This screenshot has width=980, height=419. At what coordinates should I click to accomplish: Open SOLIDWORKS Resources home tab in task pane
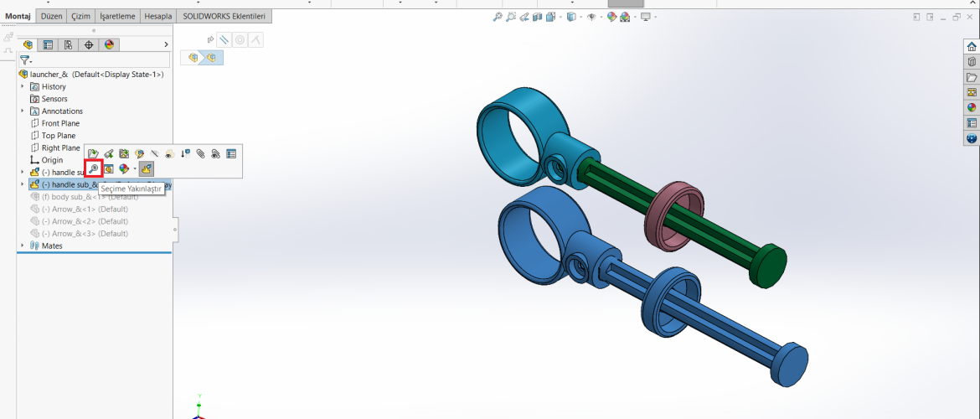click(x=972, y=46)
